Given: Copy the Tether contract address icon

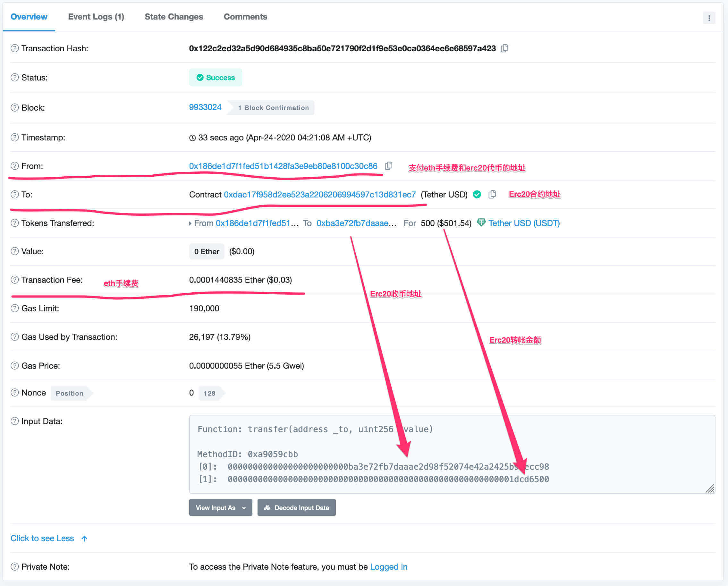Looking at the screenshot, I should pos(492,195).
